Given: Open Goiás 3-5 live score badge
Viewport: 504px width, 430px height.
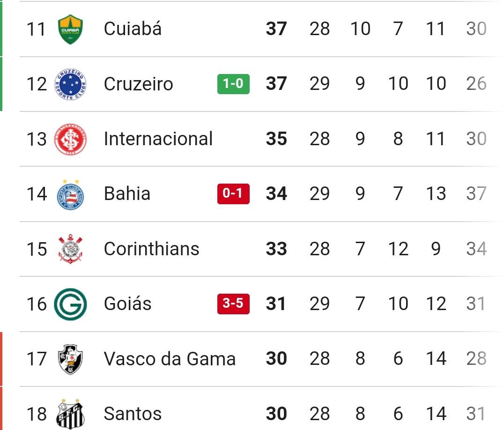Looking at the screenshot, I should click(233, 304).
